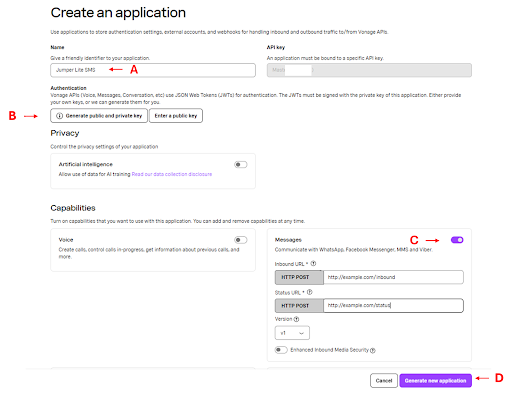Disable the Messages capability toggle
The image size is (512, 394).
(x=457, y=240)
